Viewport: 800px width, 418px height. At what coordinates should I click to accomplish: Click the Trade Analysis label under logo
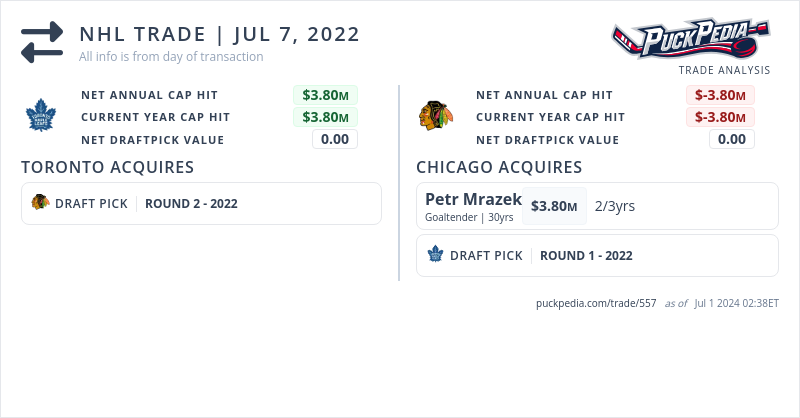[724, 70]
